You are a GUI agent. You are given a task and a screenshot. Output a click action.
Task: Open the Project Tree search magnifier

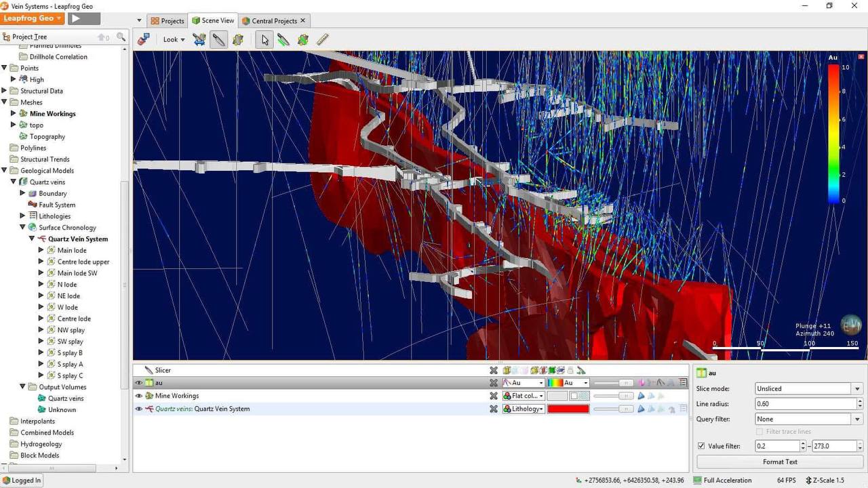point(121,37)
